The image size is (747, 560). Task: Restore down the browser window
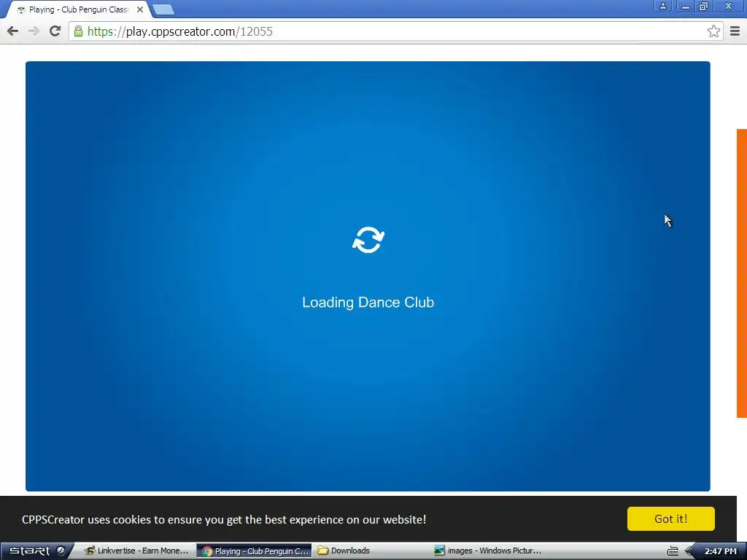703,6
